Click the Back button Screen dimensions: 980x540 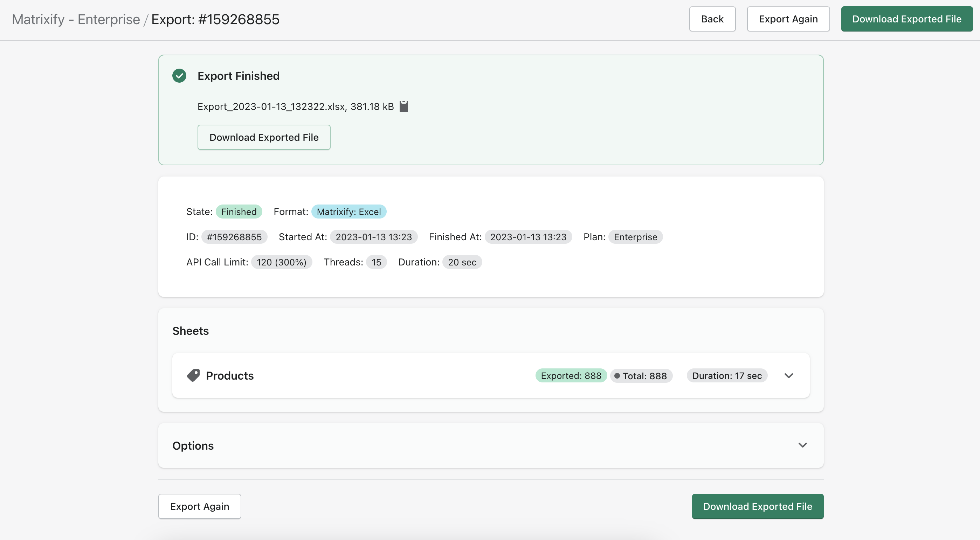[712, 19]
